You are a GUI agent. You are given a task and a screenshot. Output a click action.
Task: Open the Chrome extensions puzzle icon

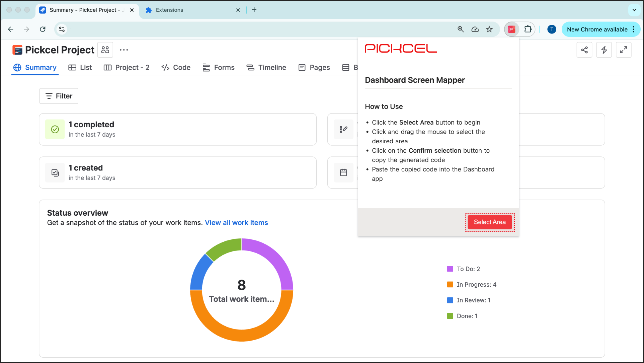(528, 29)
